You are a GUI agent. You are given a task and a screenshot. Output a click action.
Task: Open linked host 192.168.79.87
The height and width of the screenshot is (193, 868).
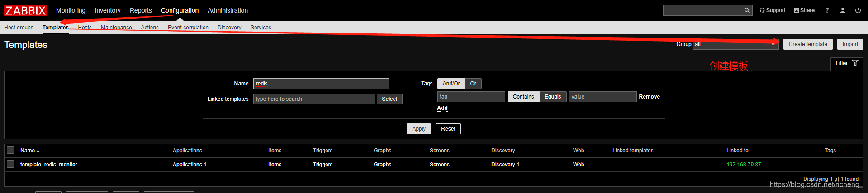tap(744, 165)
